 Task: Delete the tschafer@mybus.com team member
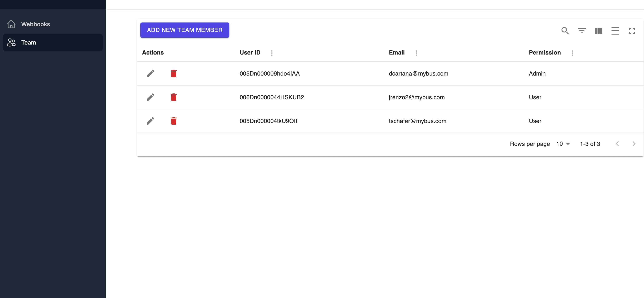click(173, 121)
